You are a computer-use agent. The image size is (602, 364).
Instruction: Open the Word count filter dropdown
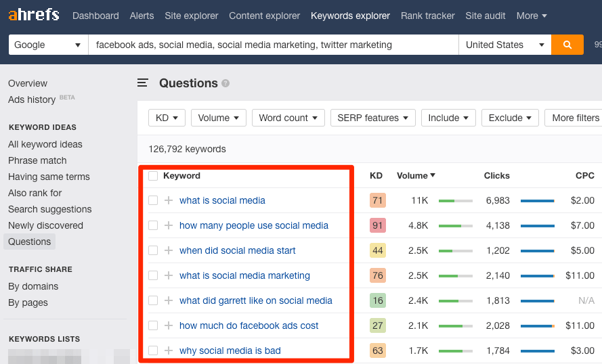(x=288, y=118)
